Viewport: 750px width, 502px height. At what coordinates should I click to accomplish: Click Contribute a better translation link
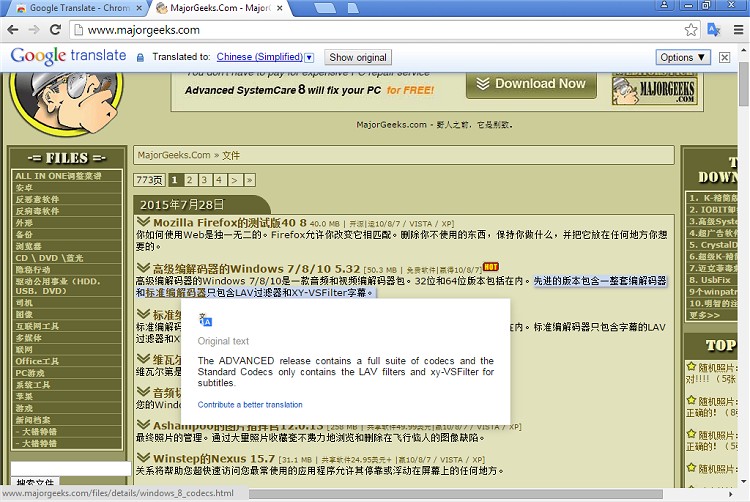click(250, 404)
